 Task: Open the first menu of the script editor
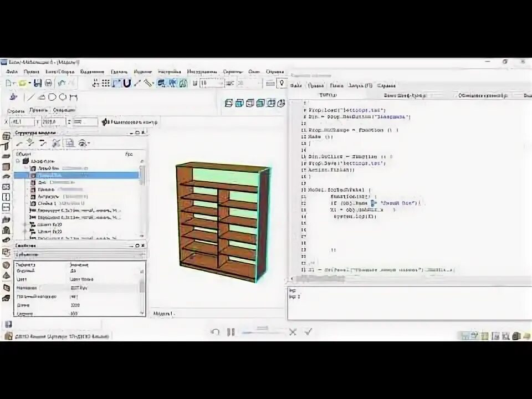(296, 85)
